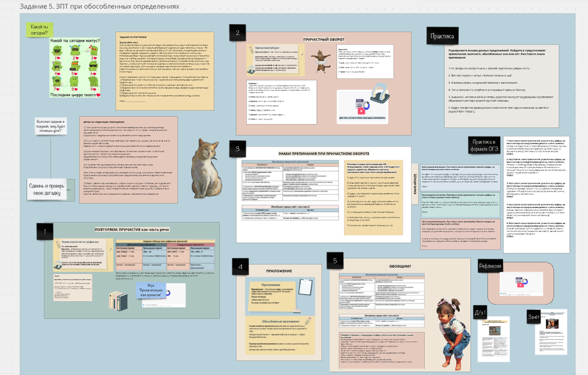
Task: Select the black number 1 label
Action: pyautogui.click(x=45, y=231)
